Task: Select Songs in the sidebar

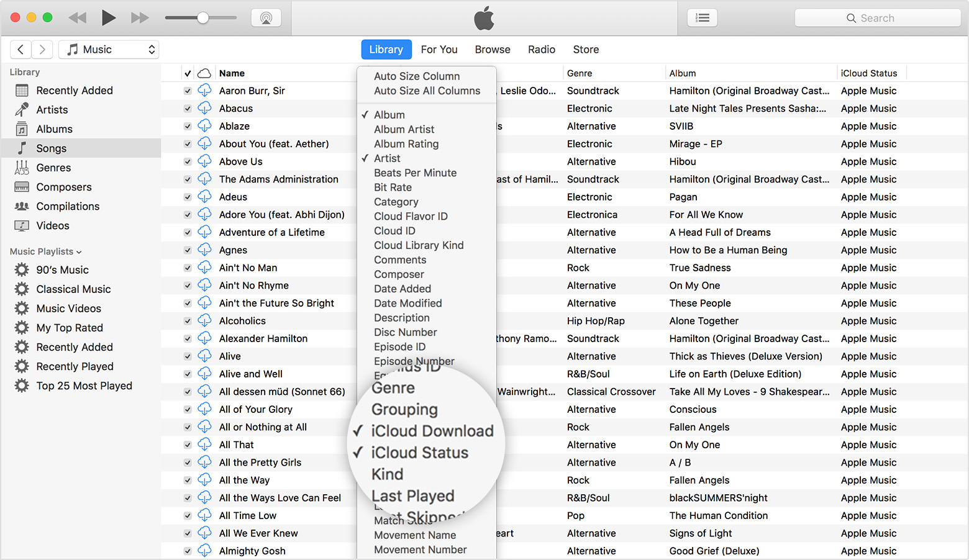Action: [81, 148]
